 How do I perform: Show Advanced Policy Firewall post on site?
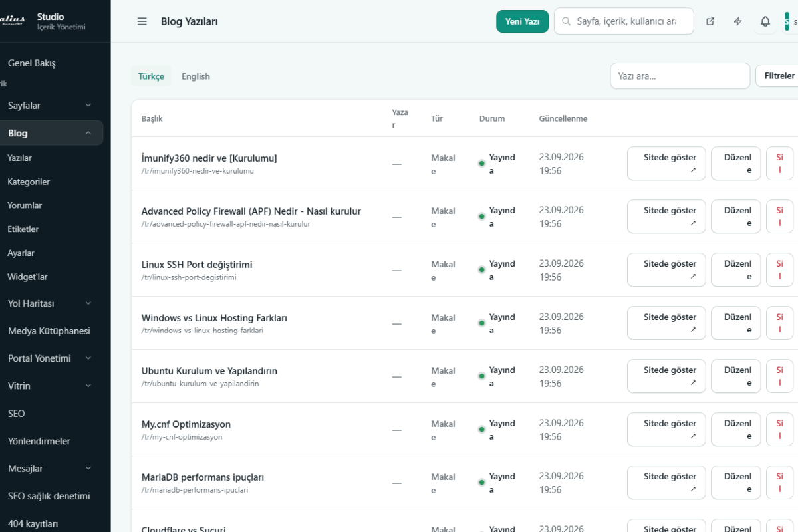(666, 217)
